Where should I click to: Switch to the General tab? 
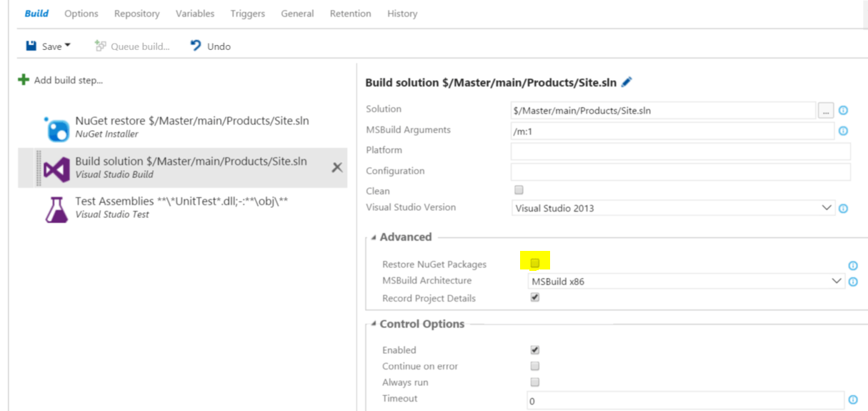[297, 14]
